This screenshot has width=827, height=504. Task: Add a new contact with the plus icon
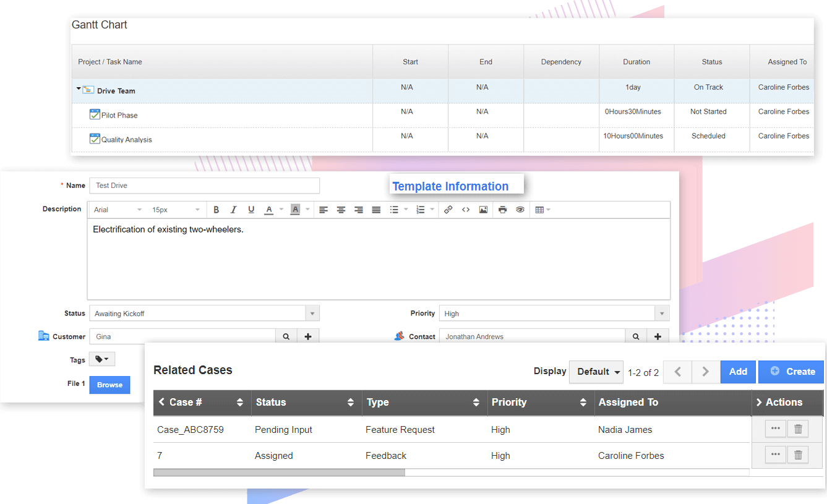point(658,336)
